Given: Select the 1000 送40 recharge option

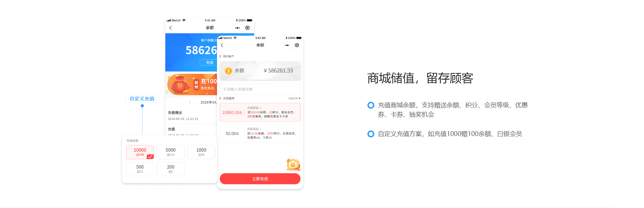Looking at the screenshot, I should (201, 152).
